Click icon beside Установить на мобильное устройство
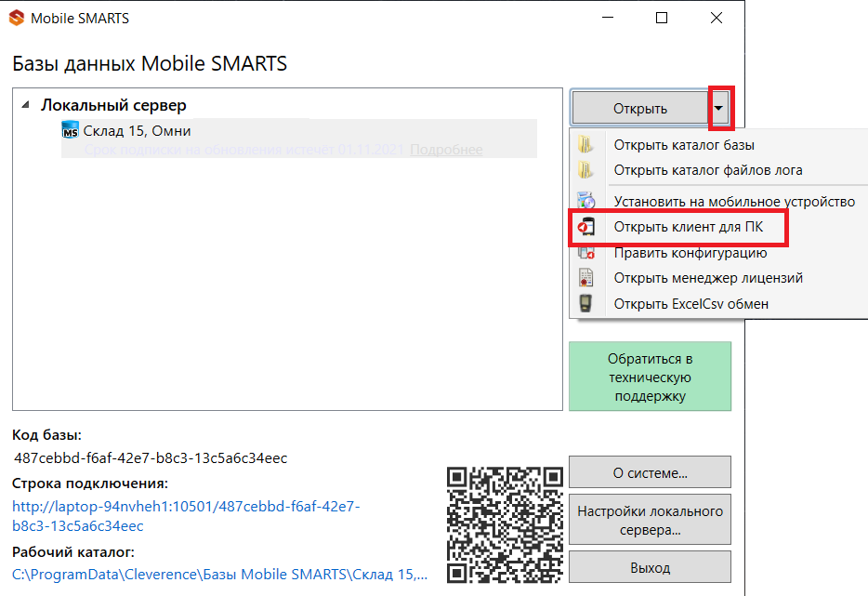This screenshot has height=596, width=868. (x=585, y=201)
